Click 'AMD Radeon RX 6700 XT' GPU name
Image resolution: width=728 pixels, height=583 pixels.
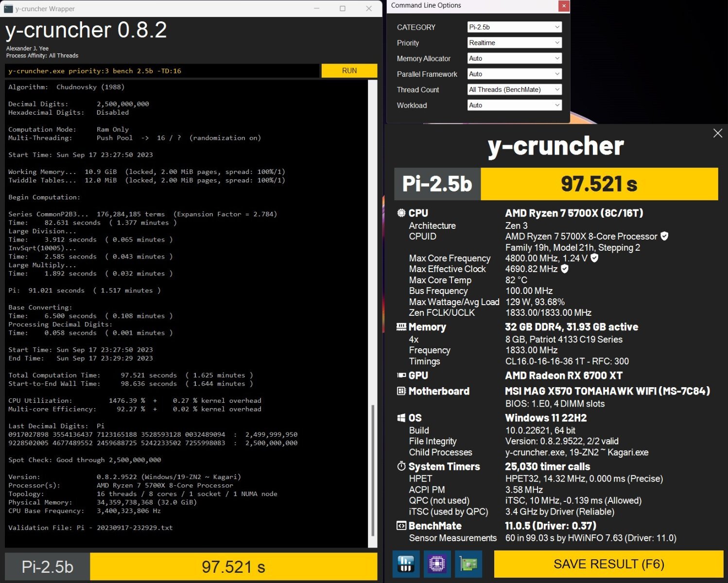[x=564, y=376]
